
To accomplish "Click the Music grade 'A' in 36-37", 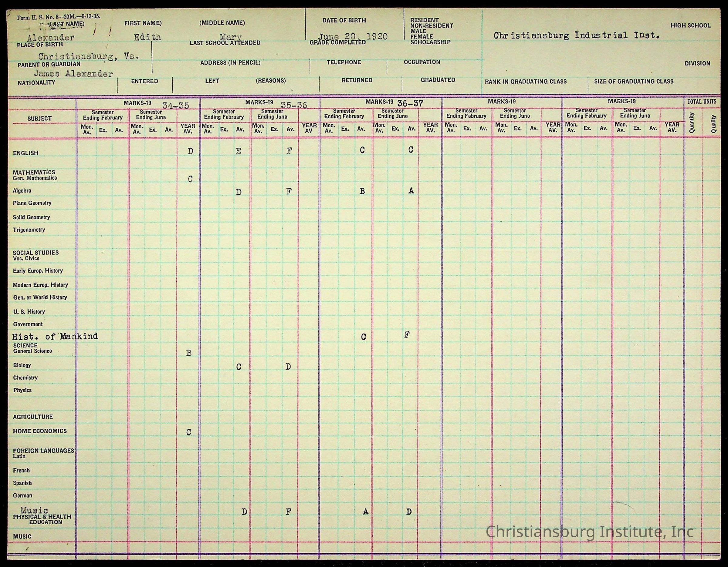I will (366, 512).
